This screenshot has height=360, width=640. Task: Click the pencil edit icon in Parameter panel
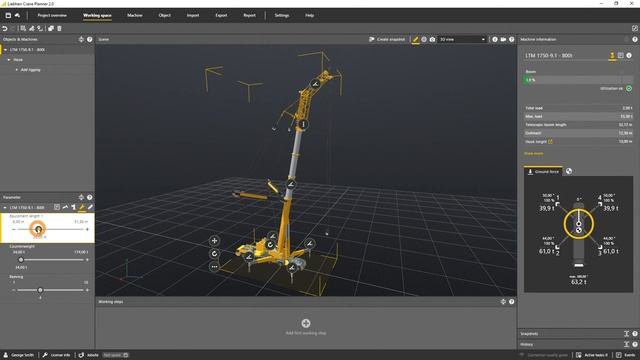coord(90,207)
